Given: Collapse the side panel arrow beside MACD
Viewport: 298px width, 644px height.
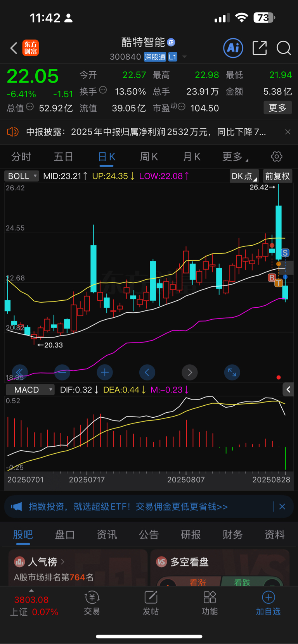Looking at the screenshot, I should (x=288, y=389).
